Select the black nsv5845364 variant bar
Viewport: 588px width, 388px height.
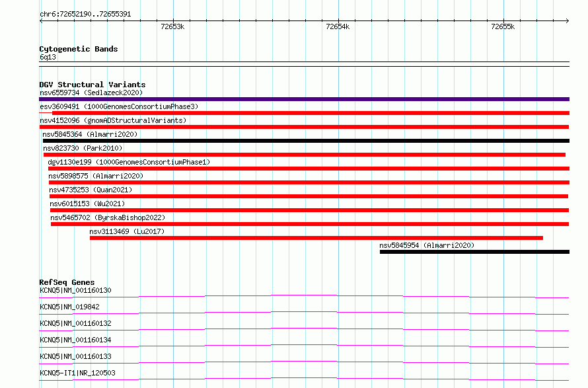pyautogui.click(x=306, y=141)
